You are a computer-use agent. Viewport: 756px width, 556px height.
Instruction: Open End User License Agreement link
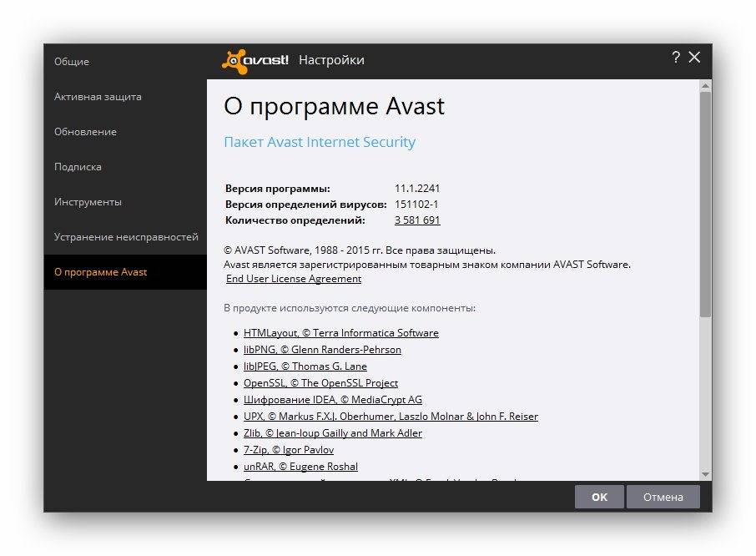click(294, 279)
